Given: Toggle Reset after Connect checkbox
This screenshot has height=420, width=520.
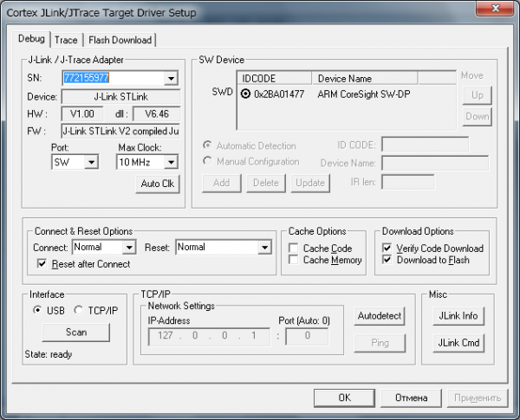Looking at the screenshot, I should click(x=42, y=263).
